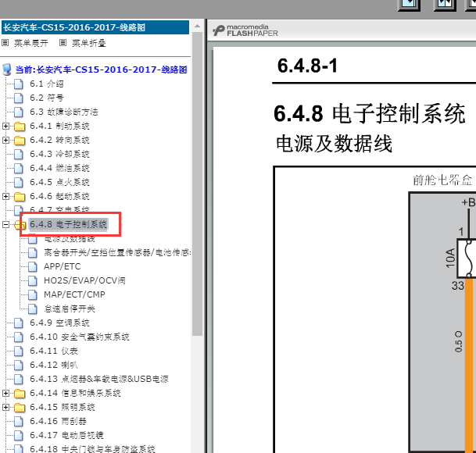This screenshot has height=453, width=476.
Task: Click page icon beside 6.4.17 电动后视镜
Action: coord(19,435)
